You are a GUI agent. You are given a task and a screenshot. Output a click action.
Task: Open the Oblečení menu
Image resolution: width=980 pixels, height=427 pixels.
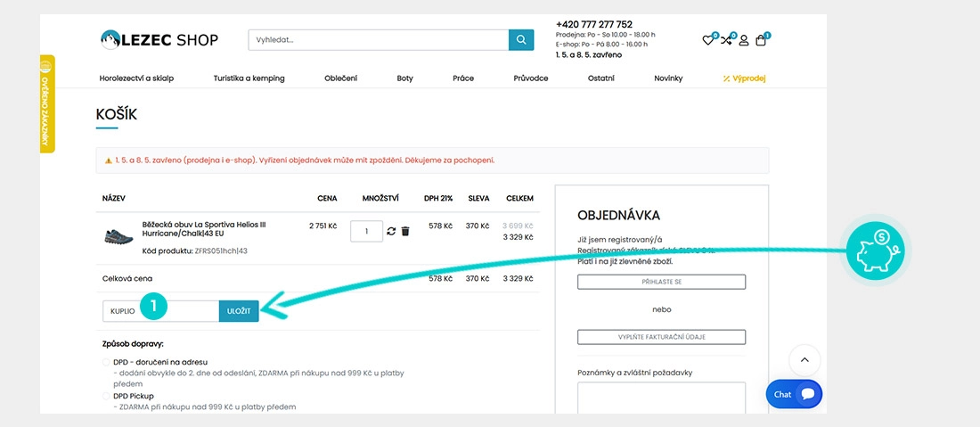[x=340, y=78]
